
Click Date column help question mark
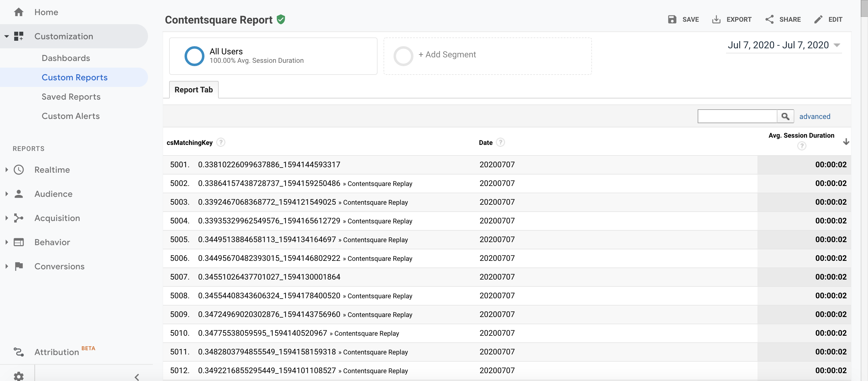tap(500, 142)
